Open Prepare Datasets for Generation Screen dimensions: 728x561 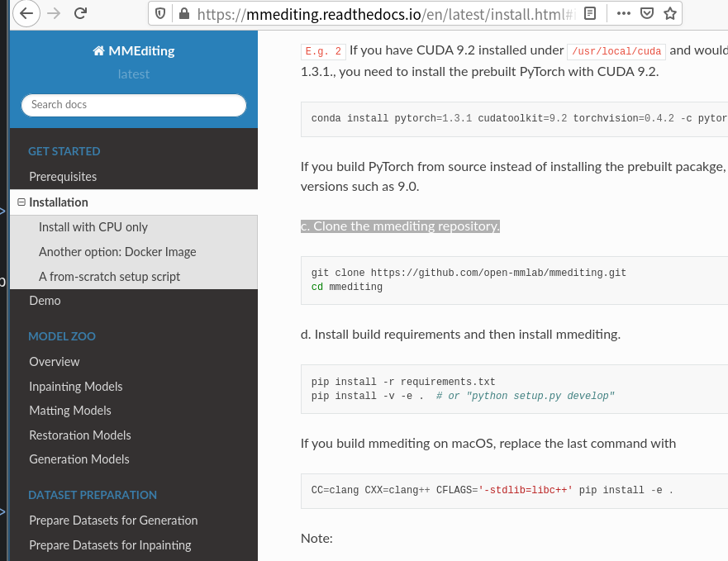pos(113,521)
